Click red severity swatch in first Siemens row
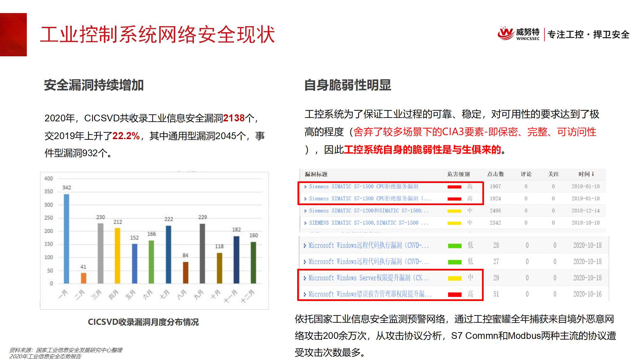The width and height of the screenshot is (644, 362). point(454,187)
